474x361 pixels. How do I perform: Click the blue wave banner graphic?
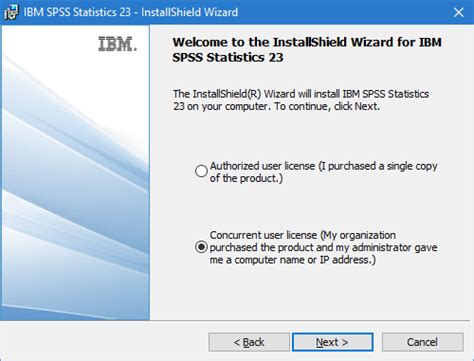click(x=76, y=187)
